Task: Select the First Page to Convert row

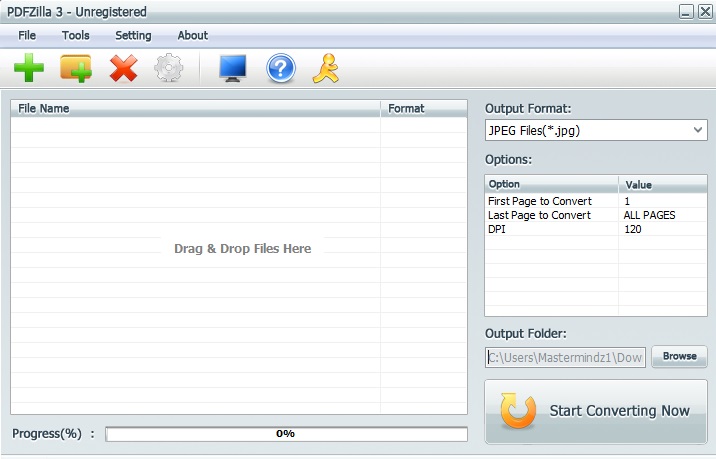Action: coord(539,201)
